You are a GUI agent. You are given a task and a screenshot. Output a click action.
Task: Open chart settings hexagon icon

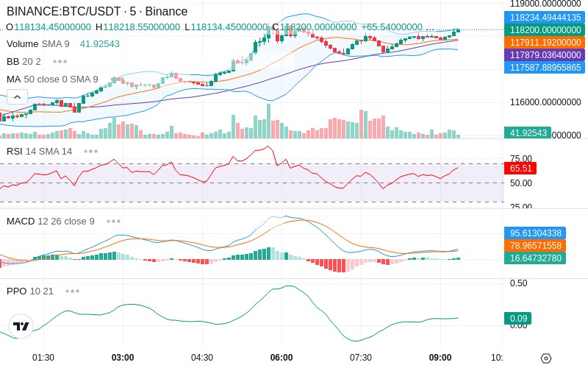point(546,358)
